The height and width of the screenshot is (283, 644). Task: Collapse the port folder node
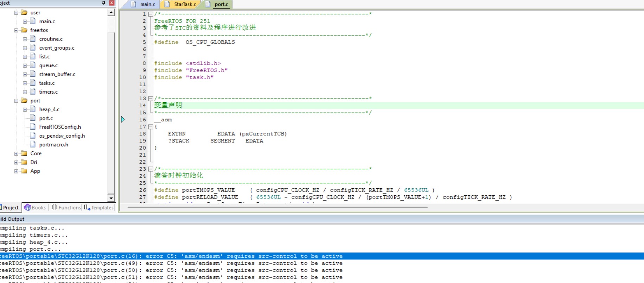click(x=16, y=101)
